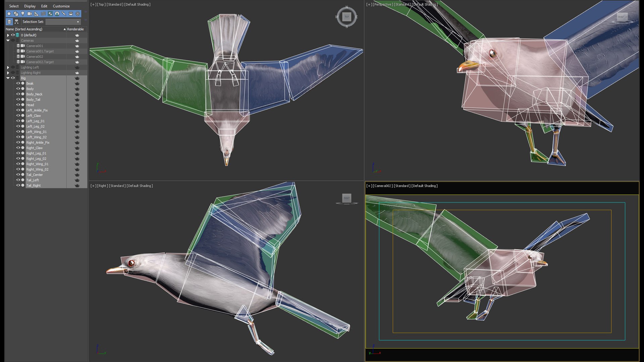The image size is (644, 362).
Task: Toggle the Display Cameras filter icon
Action: coord(30,14)
